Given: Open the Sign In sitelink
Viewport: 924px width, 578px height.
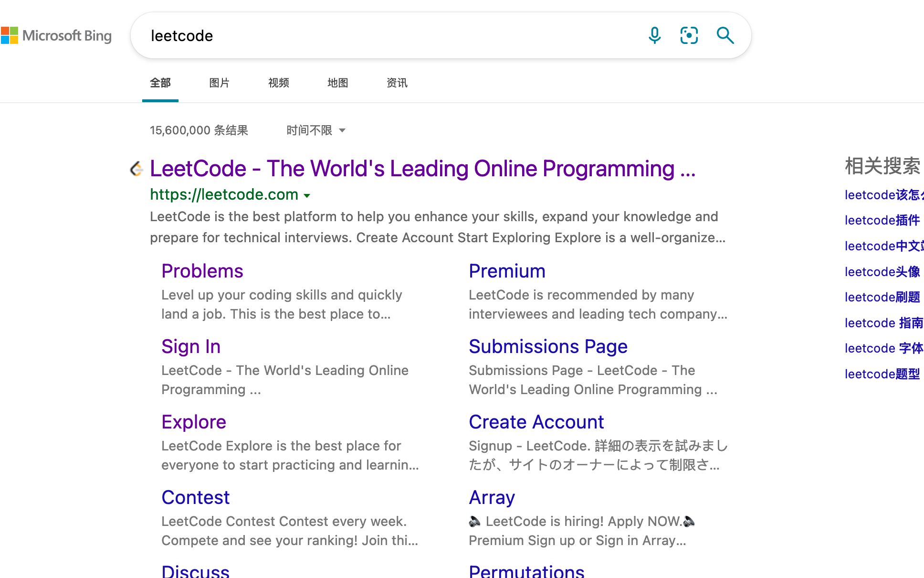Looking at the screenshot, I should pyautogui.click(x=190, y=346).
